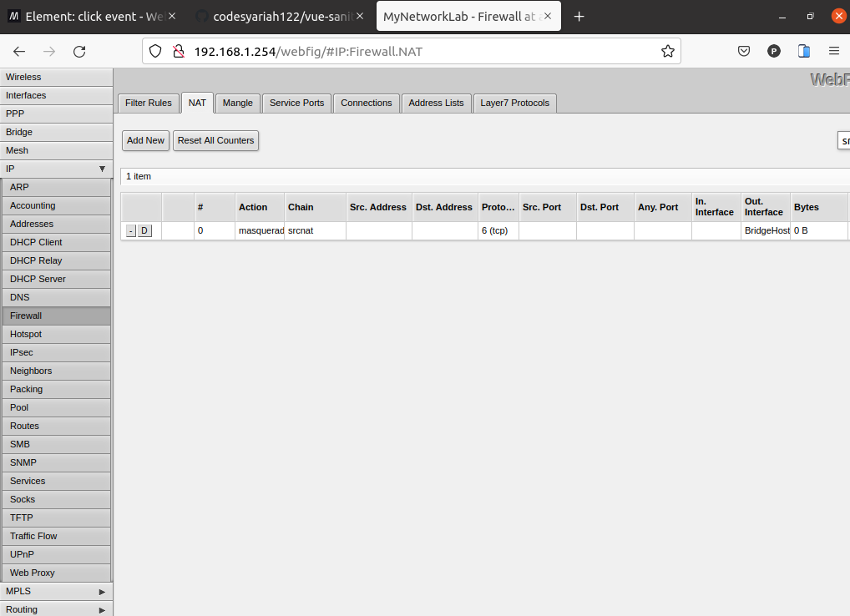The height and width of the screenshot is (616, 850).
Task: Open the Firefox account profile icon
Action: 774,52
